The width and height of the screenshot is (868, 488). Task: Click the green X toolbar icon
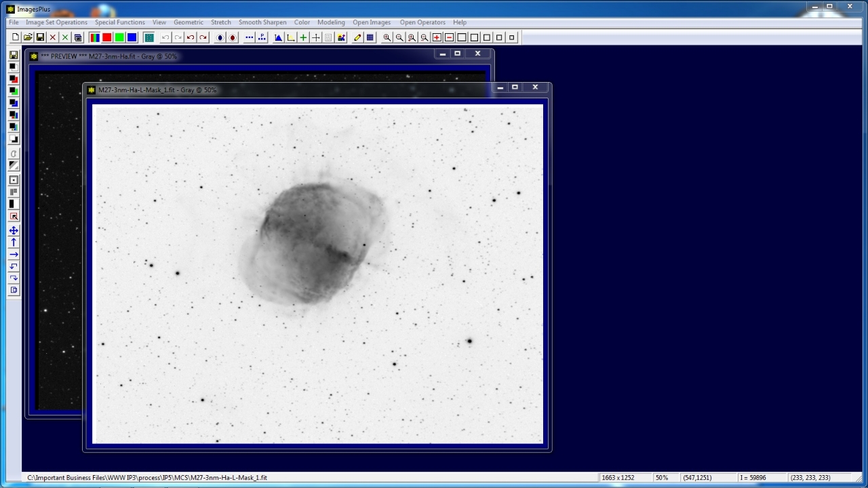click(65, 37)
